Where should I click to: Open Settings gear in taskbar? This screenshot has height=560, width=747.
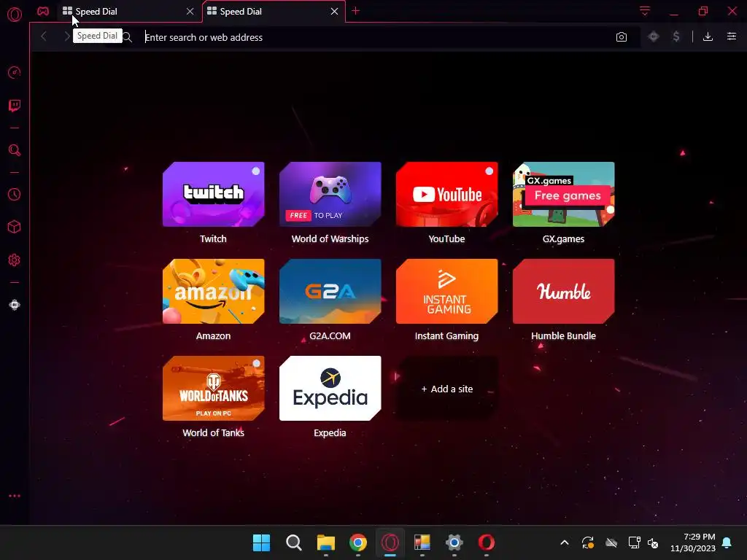pyautogui.click(x=454, y=542)
